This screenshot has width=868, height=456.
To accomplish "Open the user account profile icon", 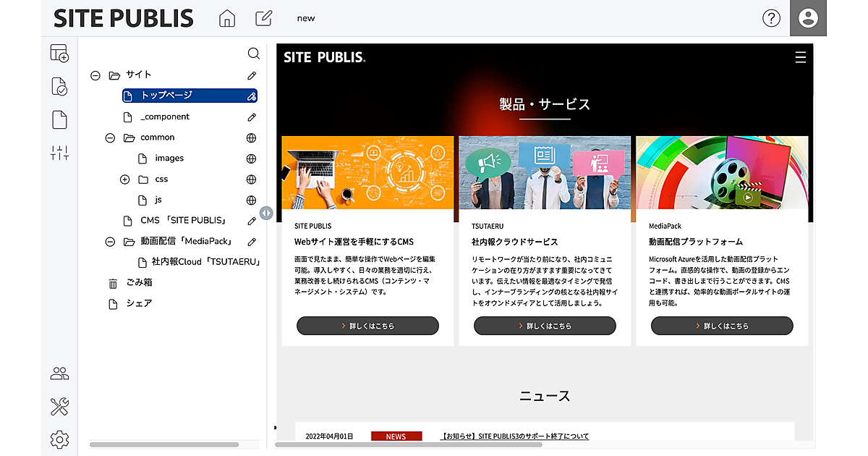I will (808, 18).
